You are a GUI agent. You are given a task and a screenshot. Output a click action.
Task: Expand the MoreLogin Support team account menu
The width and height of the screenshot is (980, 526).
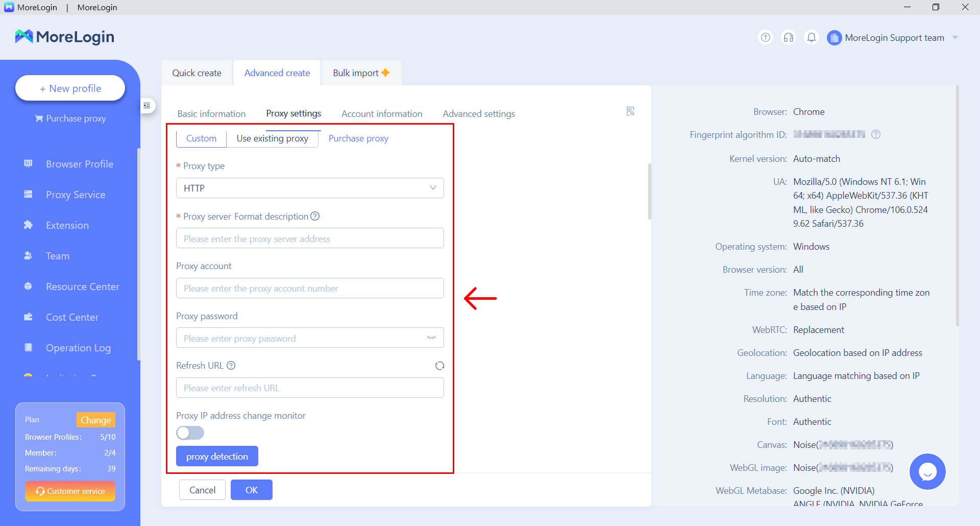pyautogui.click(x=955, y=38)
